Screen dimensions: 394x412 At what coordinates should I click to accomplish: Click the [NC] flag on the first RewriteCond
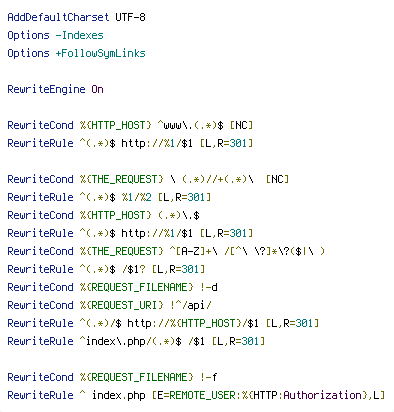click(241, 125)
